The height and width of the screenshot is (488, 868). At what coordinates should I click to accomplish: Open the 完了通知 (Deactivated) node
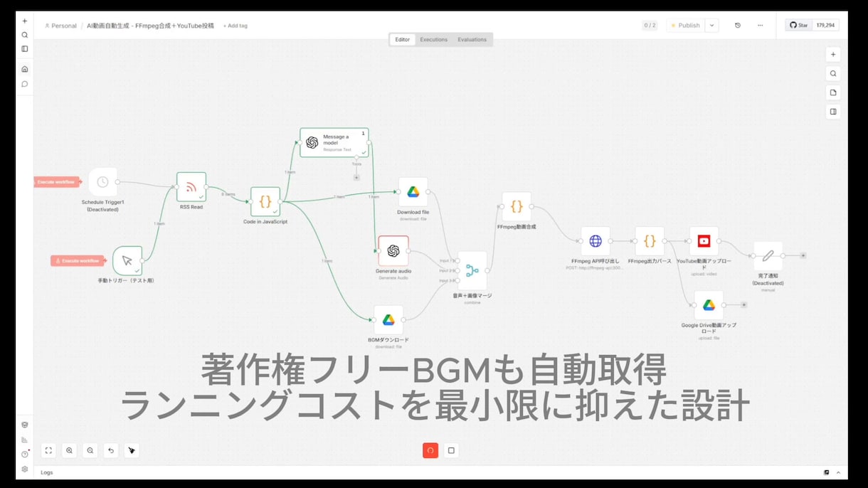tap(768, 255)
